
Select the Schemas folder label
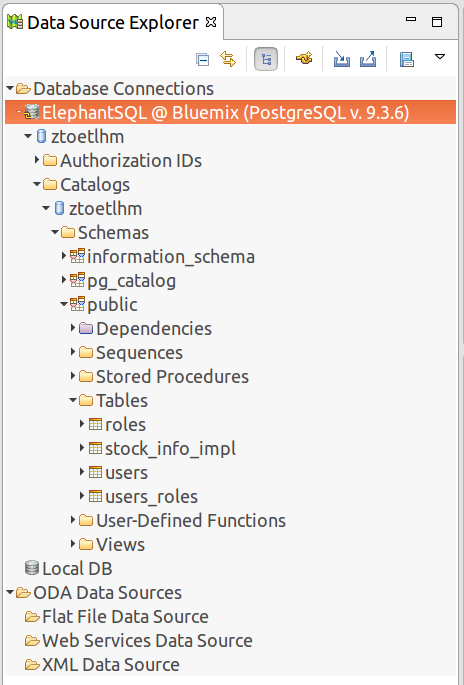[113, 233]
